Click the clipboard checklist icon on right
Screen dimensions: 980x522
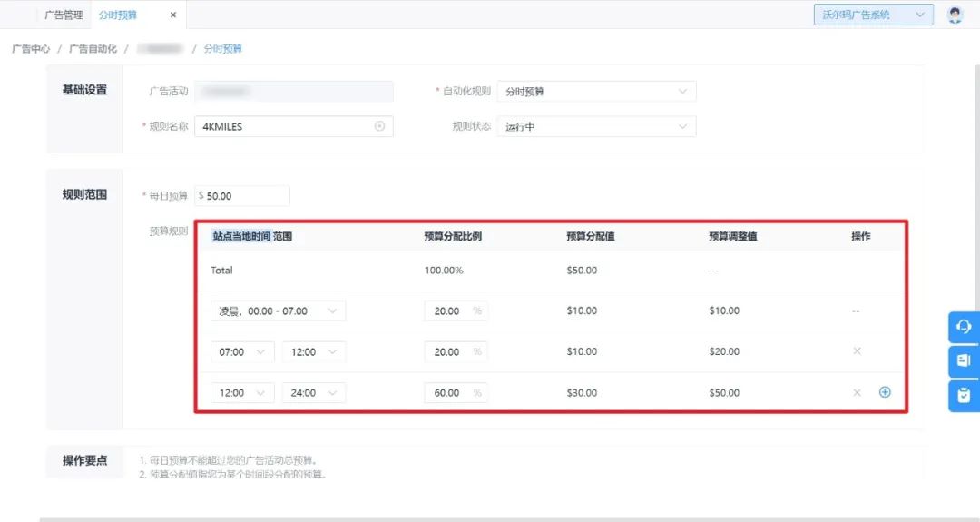964,395
